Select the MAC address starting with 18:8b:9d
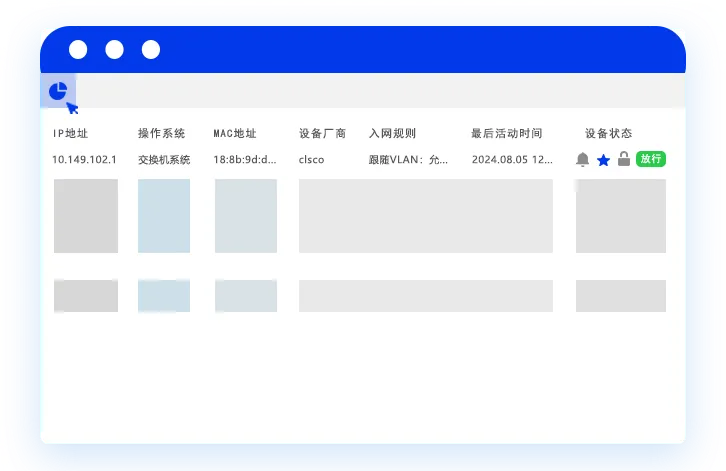The width and height of the screenshot is (726, 471). click(244, 159)
